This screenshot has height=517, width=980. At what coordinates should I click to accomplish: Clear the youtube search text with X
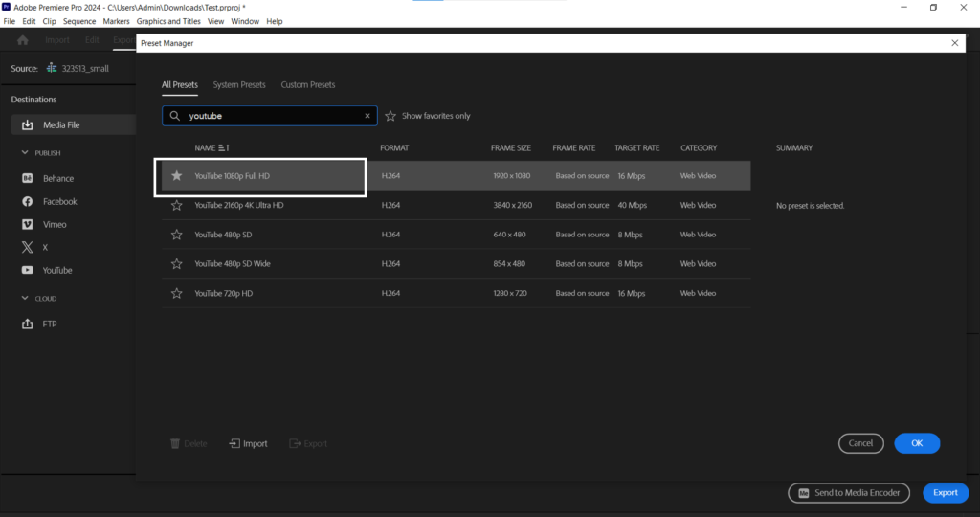point(368,116)
